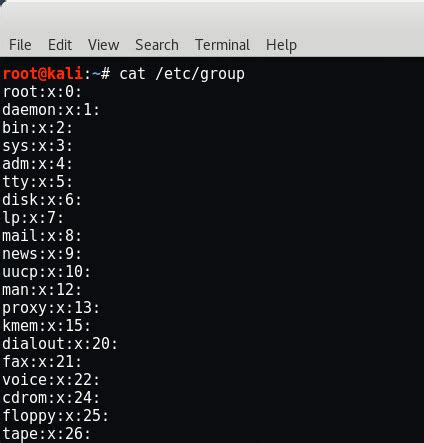Select the line 'tty:x:5:'
424x443 pixels.
tap(37, 182)
